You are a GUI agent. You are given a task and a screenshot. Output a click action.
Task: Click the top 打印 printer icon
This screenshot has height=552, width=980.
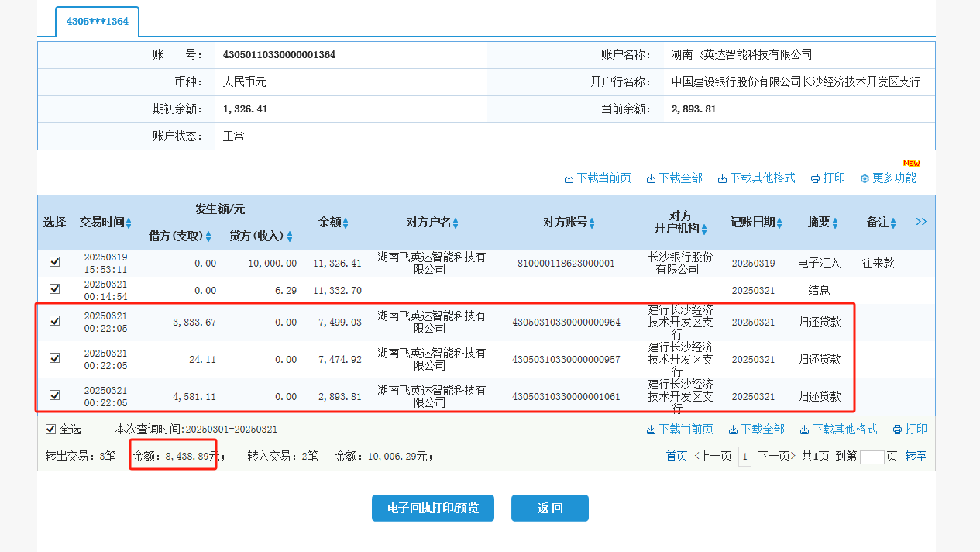(815, 178)
